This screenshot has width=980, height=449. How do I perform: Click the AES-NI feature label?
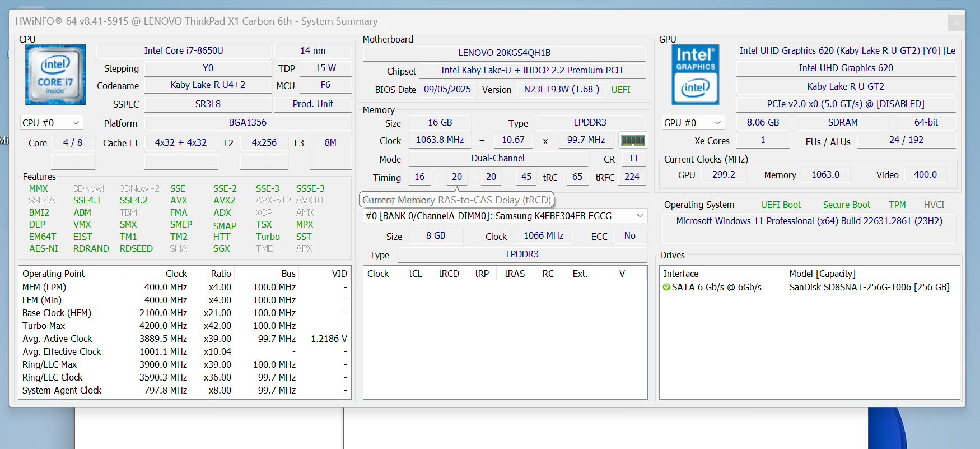click(x=44, y=248)
